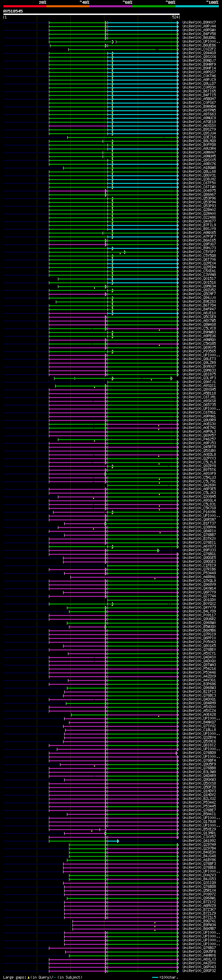Click the orange ~40% identity color bar
This screenshot has height=980, width=222.
click(68, 6)
